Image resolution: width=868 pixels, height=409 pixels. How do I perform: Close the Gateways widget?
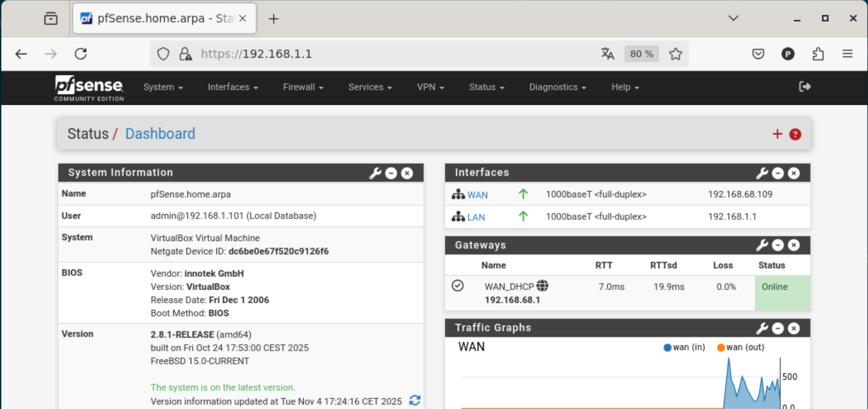794,245
